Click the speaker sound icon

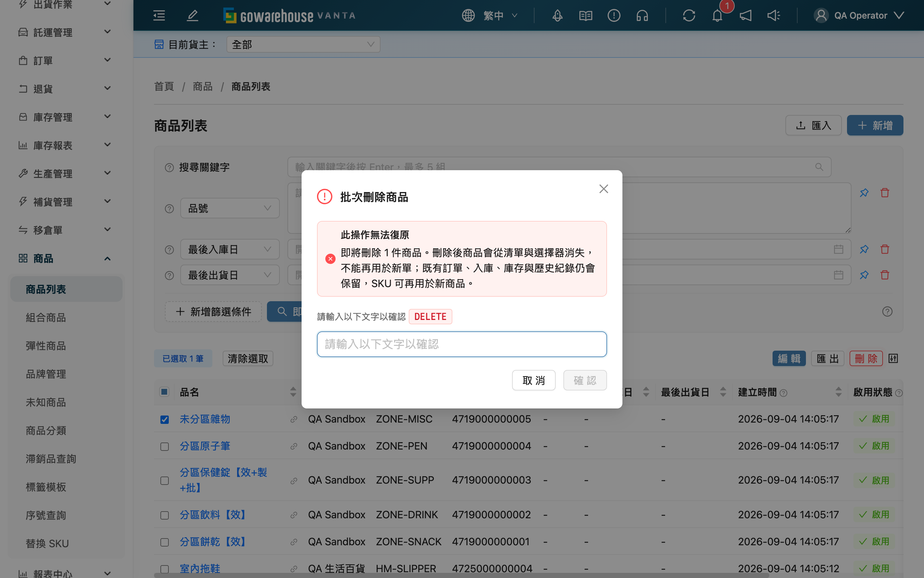pyautogui.click(x=774, y=16)
